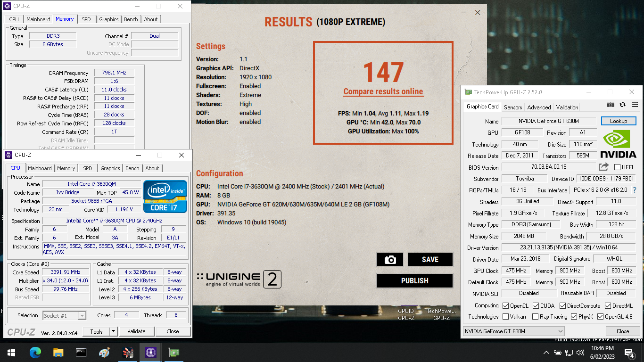Image resolution: width=644 pixels, height=362 pixels.
Task: Click the Validate button in CPU-Z
Action: coord(136,331)
